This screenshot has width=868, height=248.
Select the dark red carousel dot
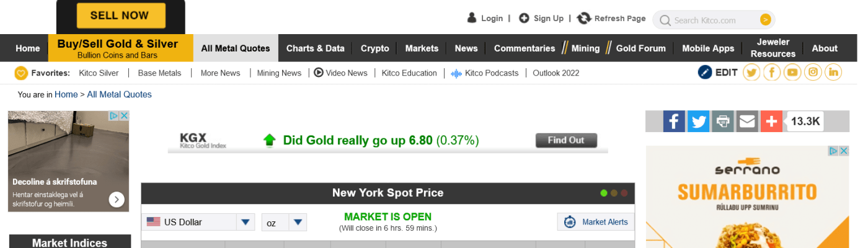(624, 193)
